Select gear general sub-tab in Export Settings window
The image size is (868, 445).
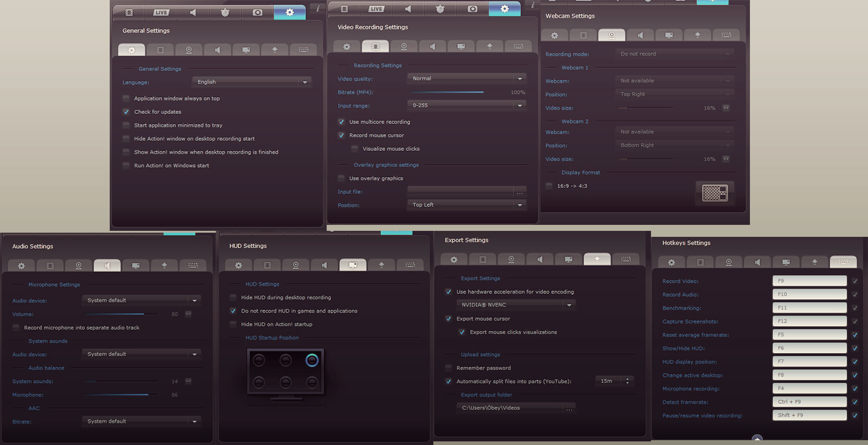454,259
